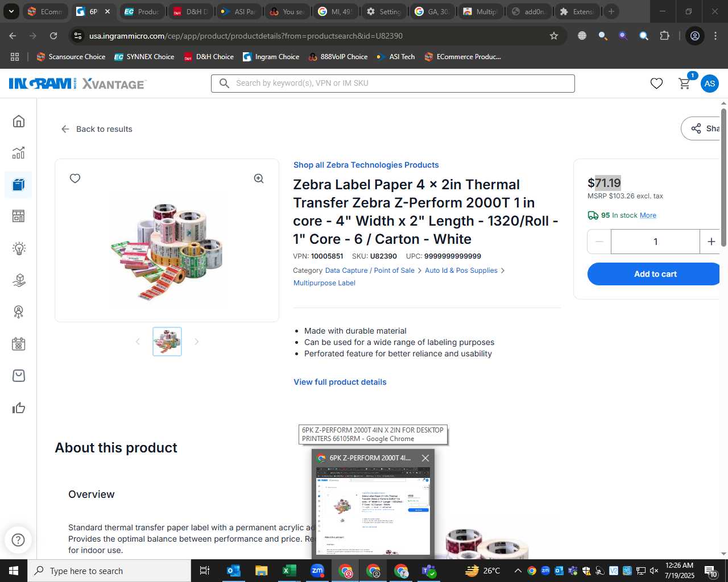
Task: Switch to the EComm browser tab
Action: 45,11
